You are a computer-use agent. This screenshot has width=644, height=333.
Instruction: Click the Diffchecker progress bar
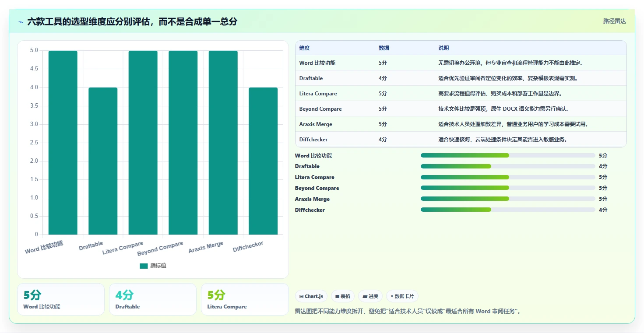click(x=508, y=210)
